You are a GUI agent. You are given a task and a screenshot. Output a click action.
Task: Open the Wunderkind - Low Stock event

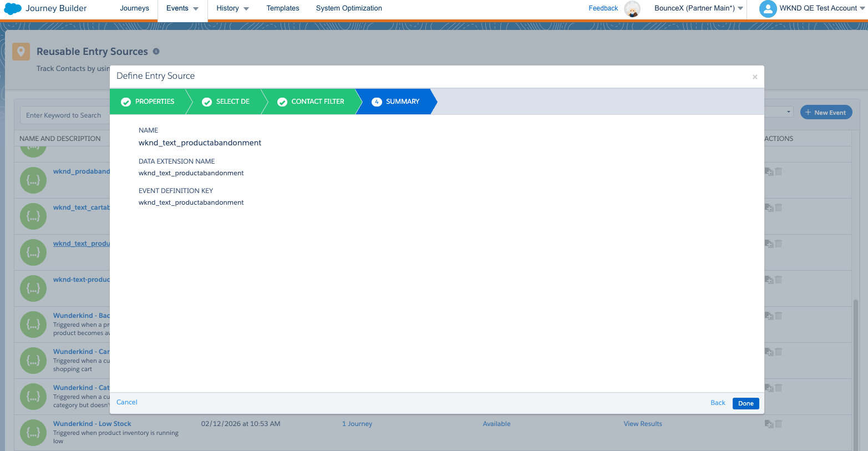pos(92,424)
